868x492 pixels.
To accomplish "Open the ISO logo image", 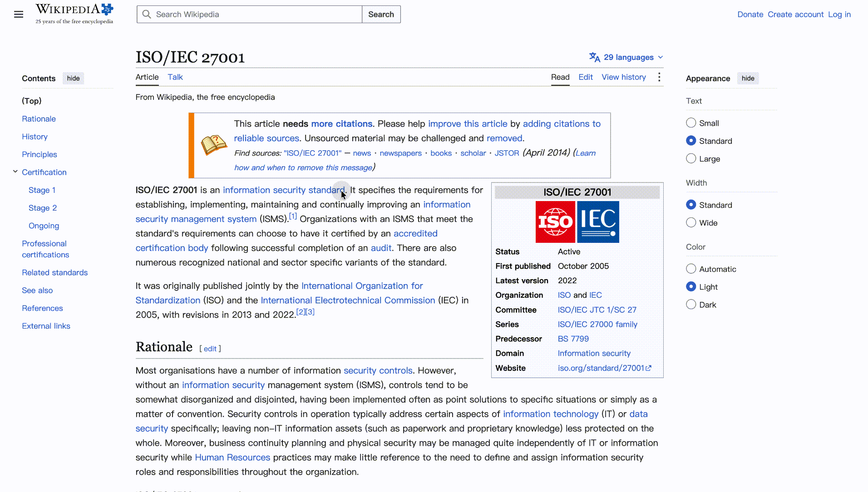I will 556,222.
